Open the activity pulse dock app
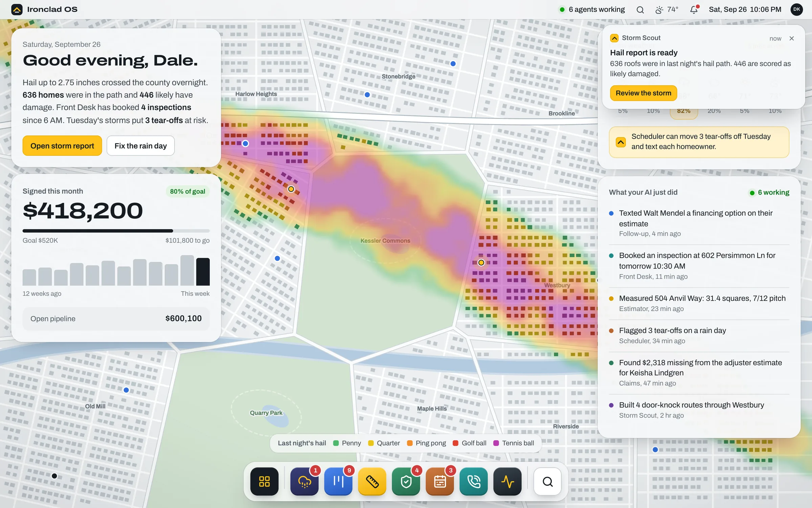 point(507,481)
